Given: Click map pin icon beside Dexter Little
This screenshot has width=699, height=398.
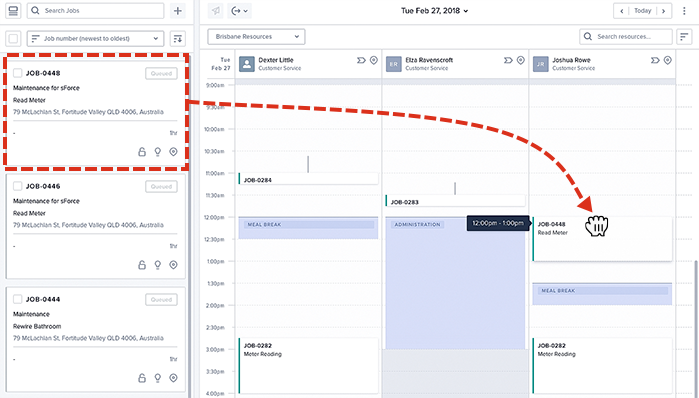Looking at the screenshot, I should 374,60.
